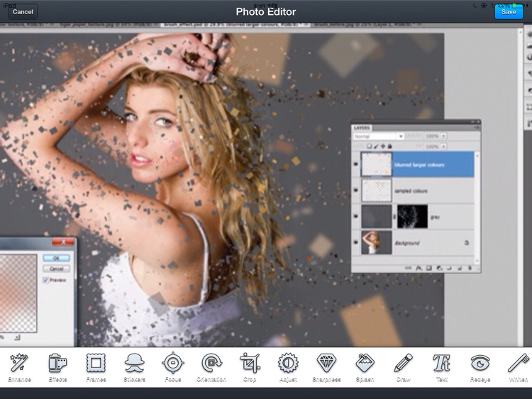Image resolution: width=532 pixels, height=399 pixels.
Task: Click the dialog's checkered preview area
Action: [x=18, y=293]
